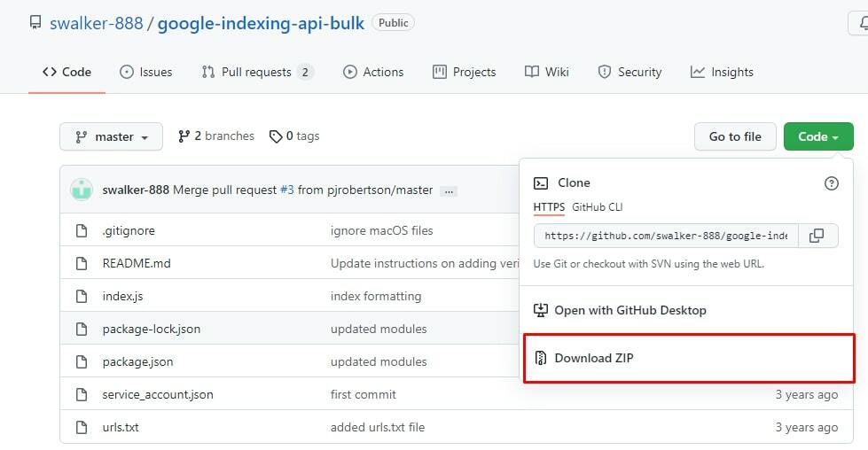This screenshot has width=868, height=450.
Task: Click the clone URL input field
Action: [x=666, y=236]
